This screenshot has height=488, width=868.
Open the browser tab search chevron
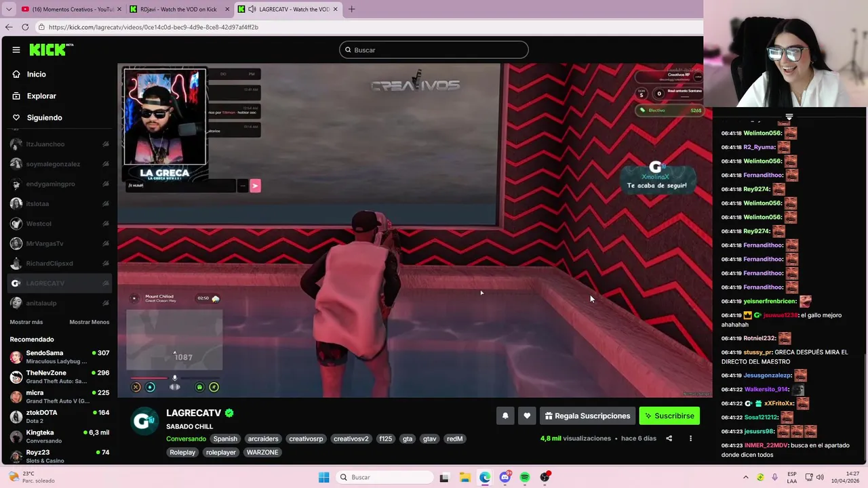click(9, 9)
